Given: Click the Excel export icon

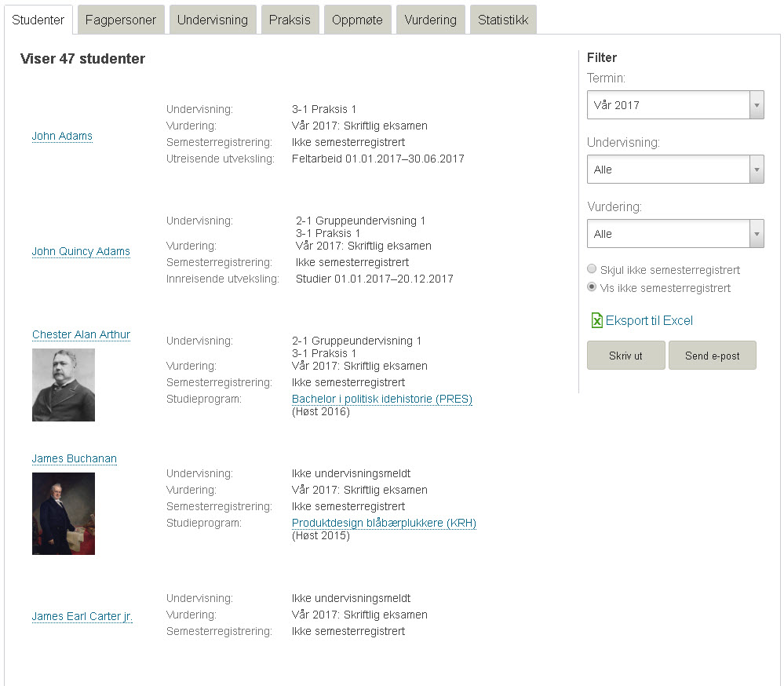Looking at the screenshot, I should 596,320.
